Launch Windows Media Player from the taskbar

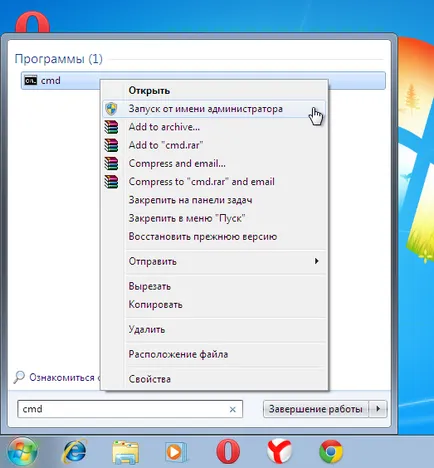pyautogui.click(x=176, y=452)
